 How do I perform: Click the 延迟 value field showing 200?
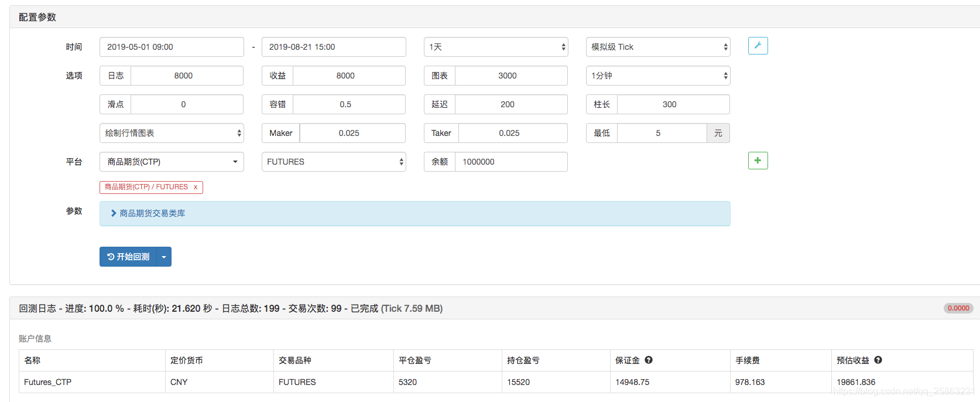(511, 104)
